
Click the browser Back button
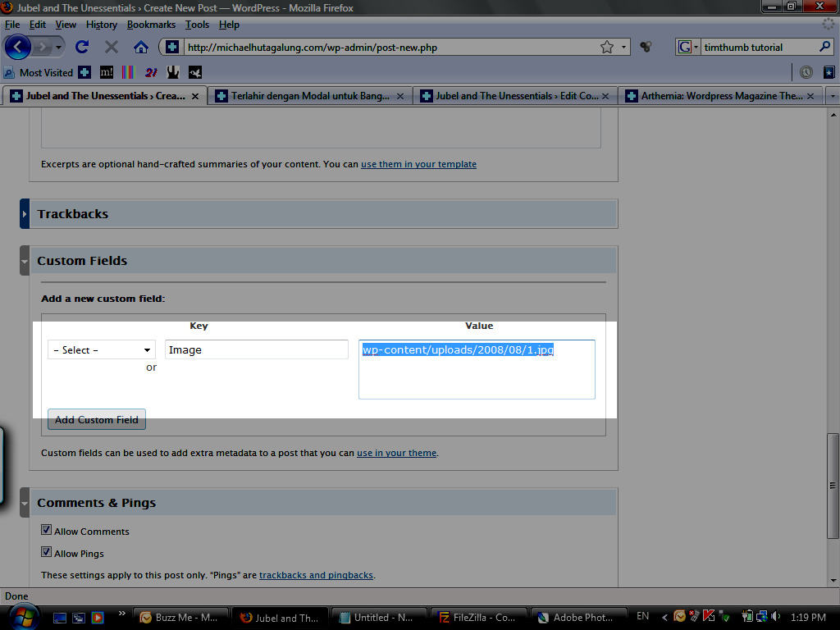tap(19, 47)
